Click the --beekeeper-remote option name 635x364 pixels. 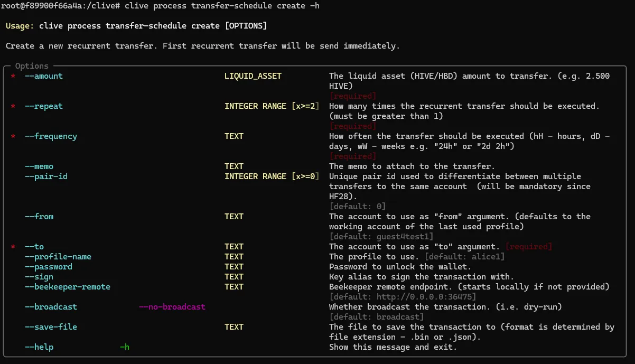pyautogui.click(x=67, y=287)
